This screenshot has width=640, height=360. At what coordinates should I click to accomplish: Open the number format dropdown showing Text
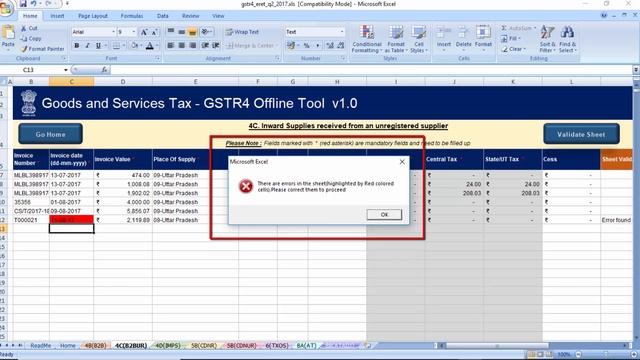click(342, 32)
